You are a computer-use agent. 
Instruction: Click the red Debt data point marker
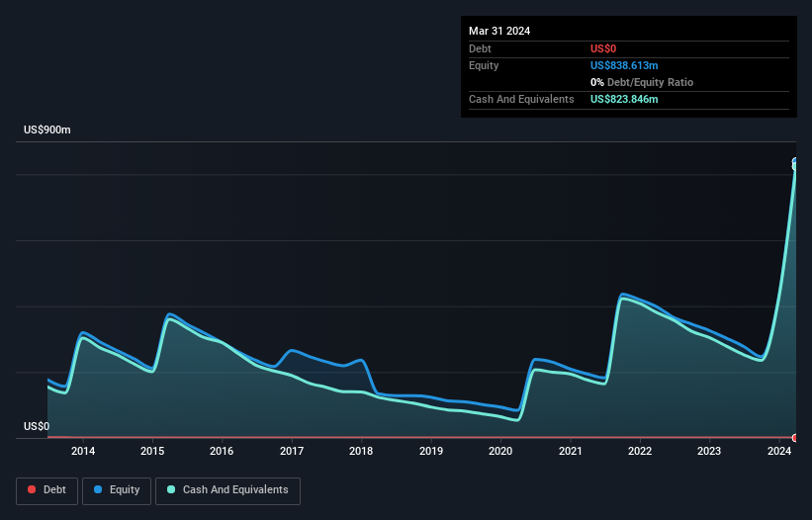pos(795,438)
